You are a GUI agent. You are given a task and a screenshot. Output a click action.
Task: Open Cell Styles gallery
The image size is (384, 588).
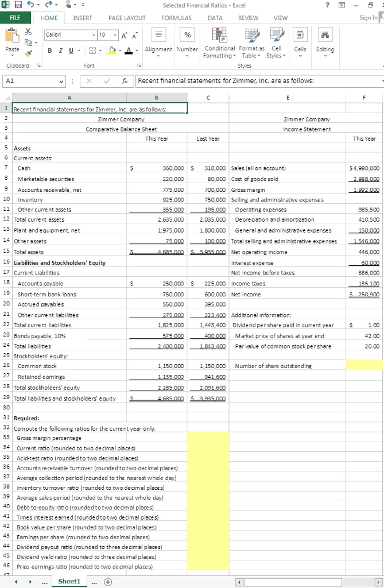pyautogui.click(x=276, y=42)
